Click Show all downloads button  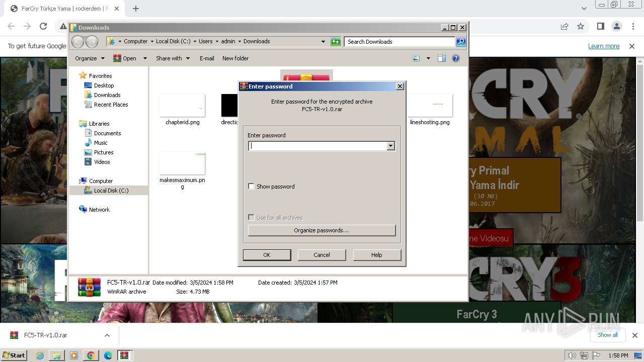607,335
